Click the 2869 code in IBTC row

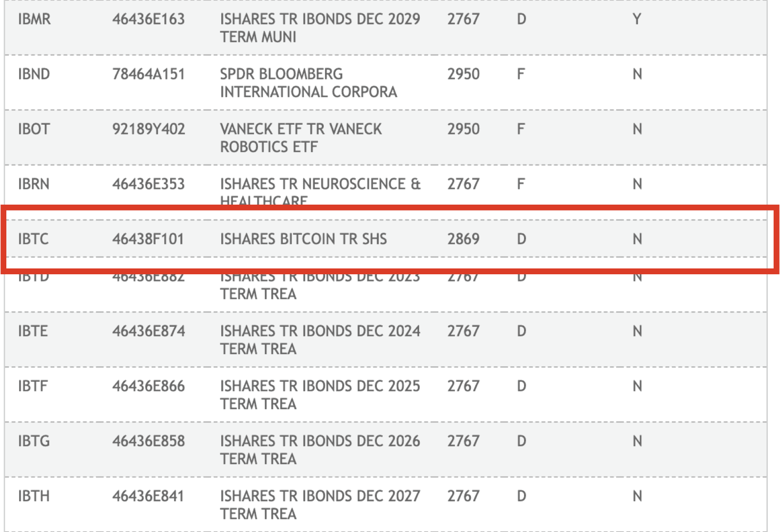[x=464, y=239]
